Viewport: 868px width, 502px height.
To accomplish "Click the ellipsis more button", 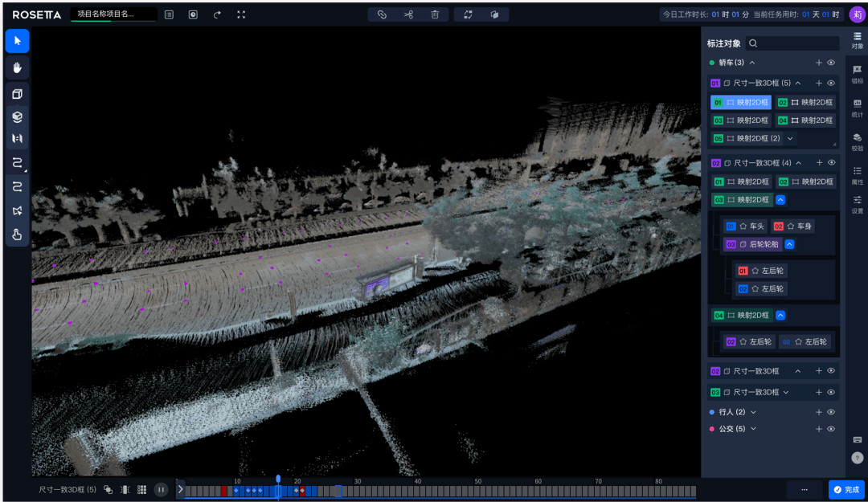I will [x=805, y=490].
